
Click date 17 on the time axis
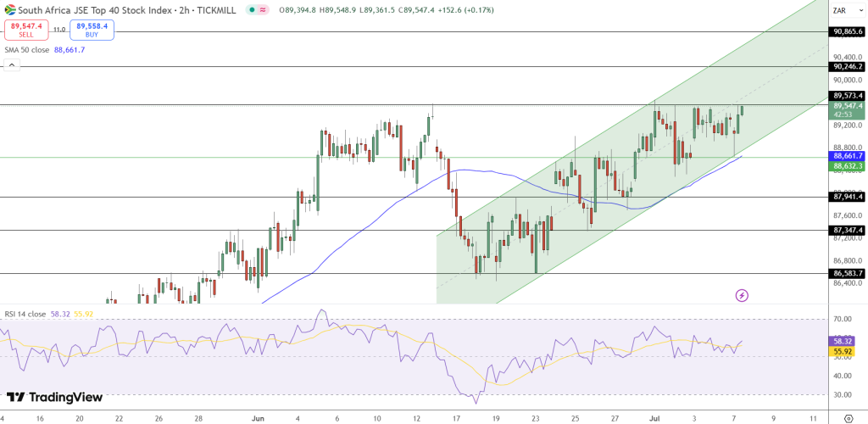[x=457, y=418]
